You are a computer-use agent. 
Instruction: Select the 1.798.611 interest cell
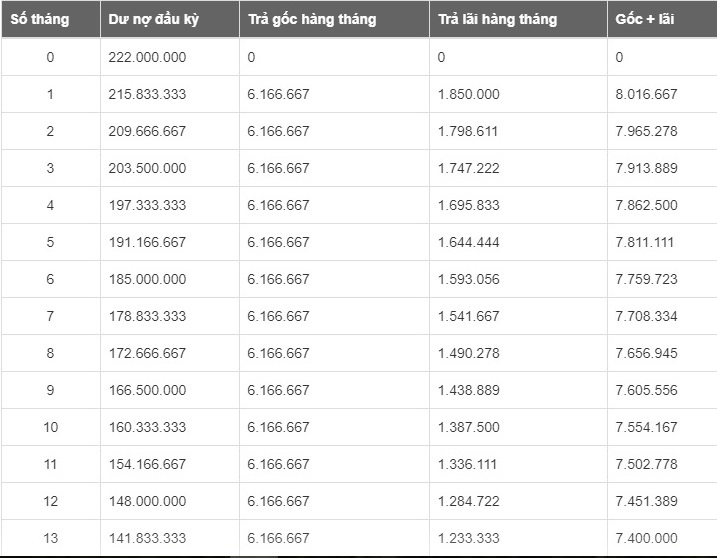pyautogui.click(x=468, y=131)
